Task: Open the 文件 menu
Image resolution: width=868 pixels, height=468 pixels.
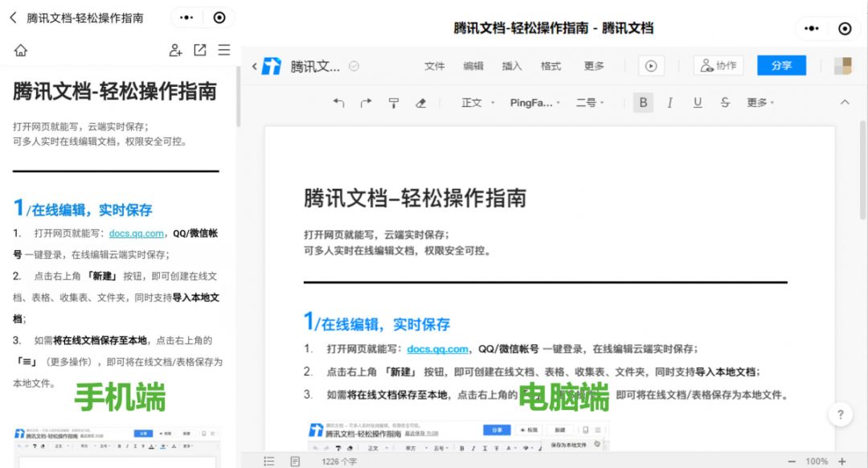Action: tap(435, 66)
